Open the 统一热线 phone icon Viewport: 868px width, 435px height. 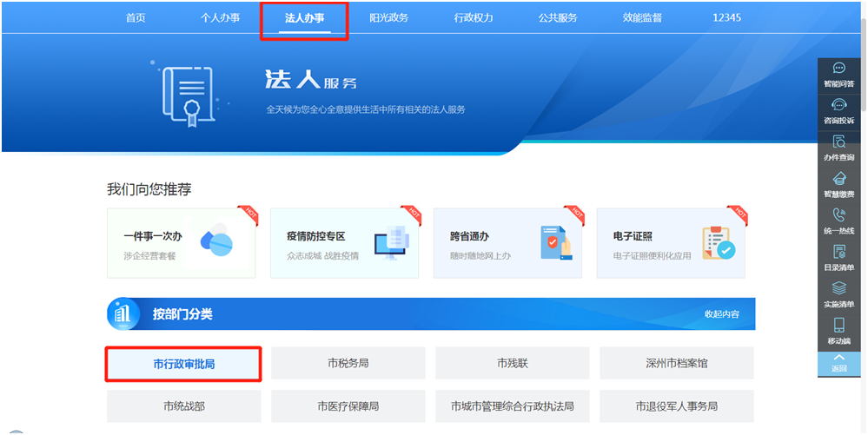pyautogui.click(x=838, y=214)
